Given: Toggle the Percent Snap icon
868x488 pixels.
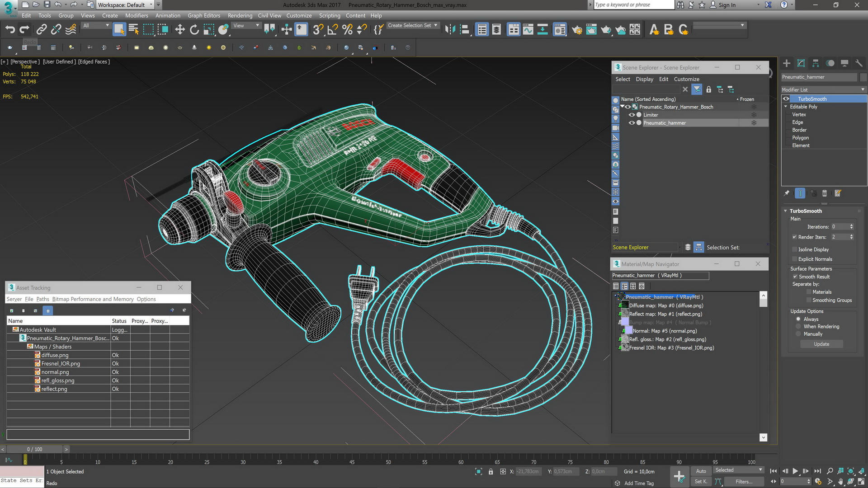Looking at the screenshot, I should pos(347,30).
